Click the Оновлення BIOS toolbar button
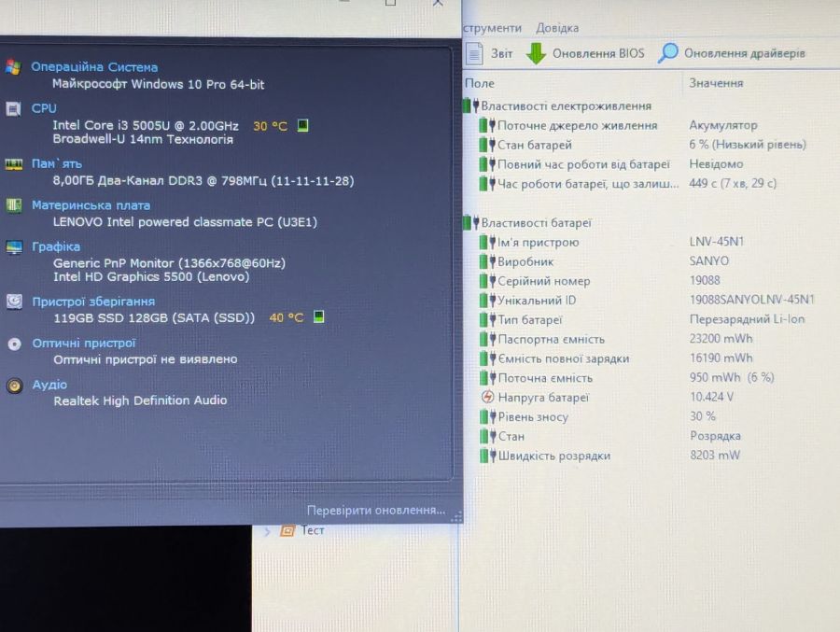The height and width of the screenshot is (632, 840). (x=585, y=53)
